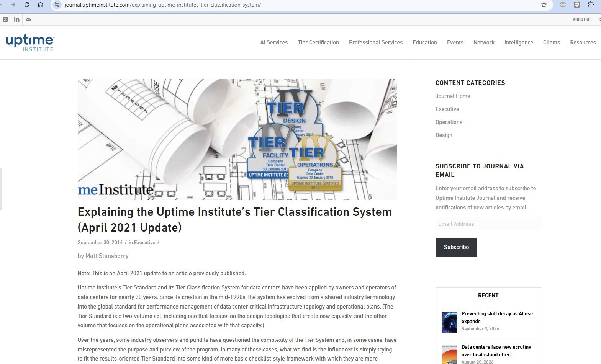Go to the browser home page
The width and height of the screenshot is (601, 364).
[41, 5]
